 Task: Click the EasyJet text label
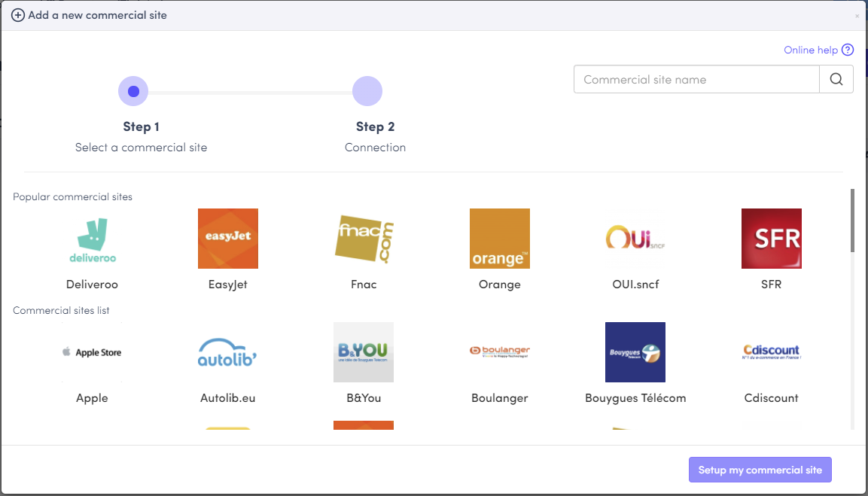pyautogui.click(x=228, y=285)
